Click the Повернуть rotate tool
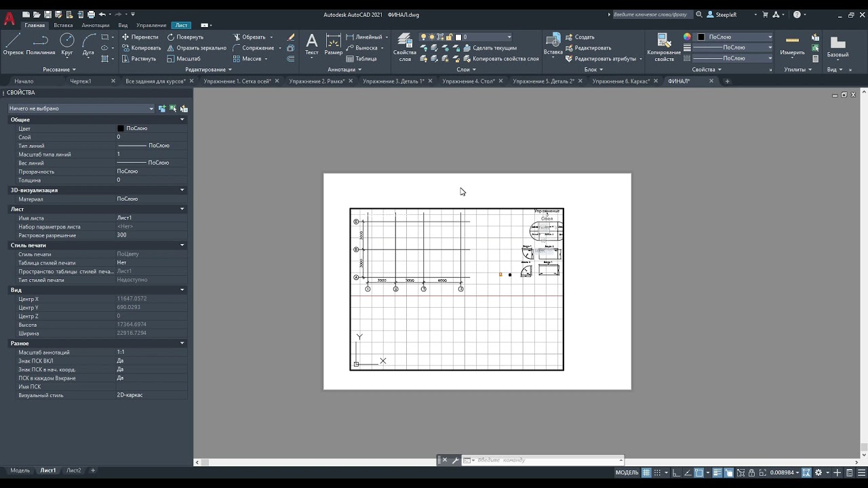Viewport: 868px width, 488px height. (x=185, y=37)
